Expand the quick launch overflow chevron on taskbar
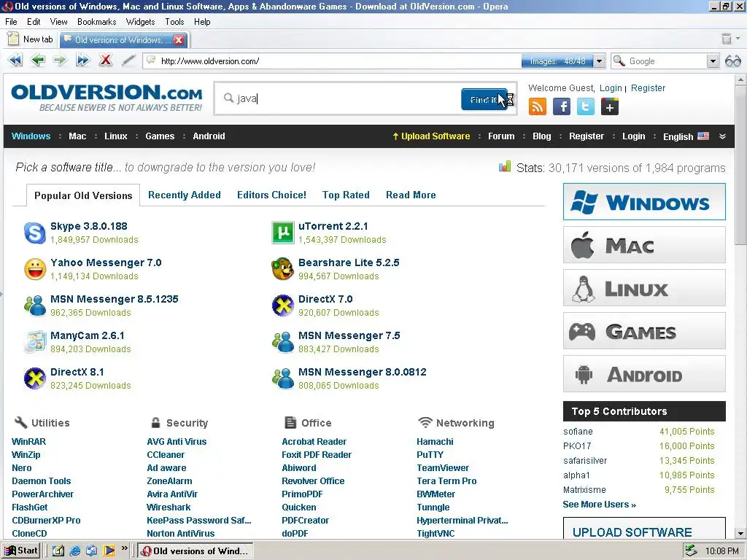This screenshot has height=560, width=747. 124,548
